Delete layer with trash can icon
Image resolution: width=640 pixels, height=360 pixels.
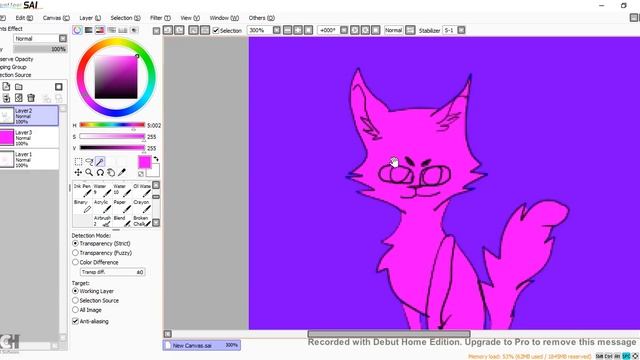[x=31, y=98]
